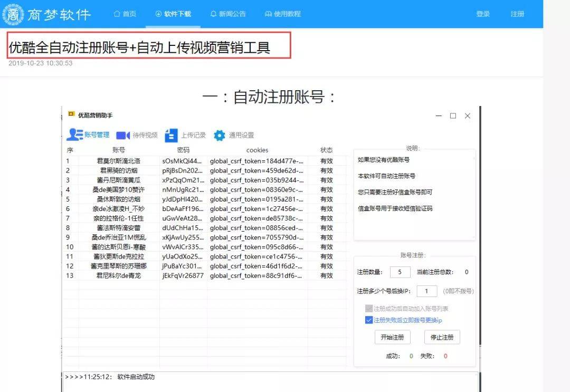
Task: Select account row 蔷克里琴斯的苏珊娜
Action: tap(204, 266)
